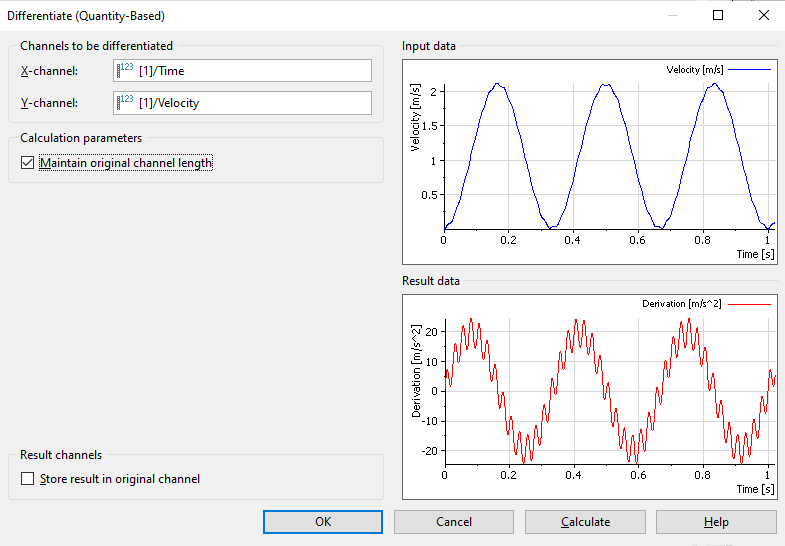785x546 pixels.
Task: Click the numeric channel icon in Y-channel field
Action: (126, 102)
